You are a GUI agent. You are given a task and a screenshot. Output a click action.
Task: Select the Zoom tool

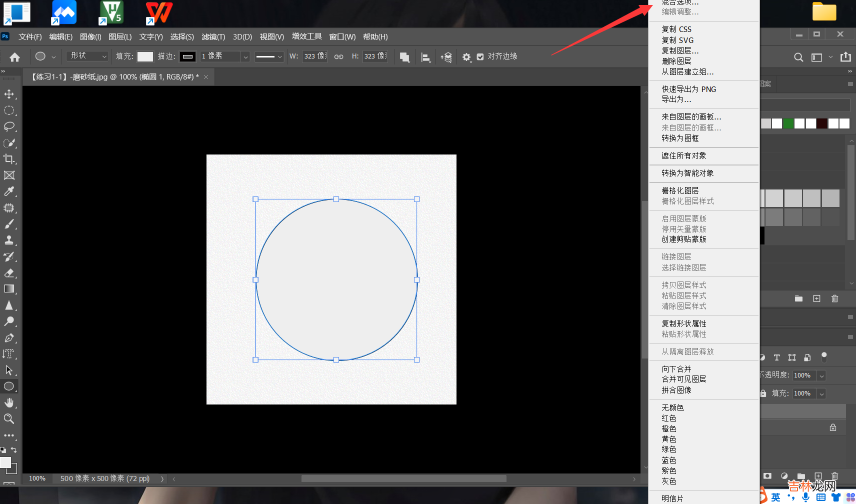(x=9, y=419)
